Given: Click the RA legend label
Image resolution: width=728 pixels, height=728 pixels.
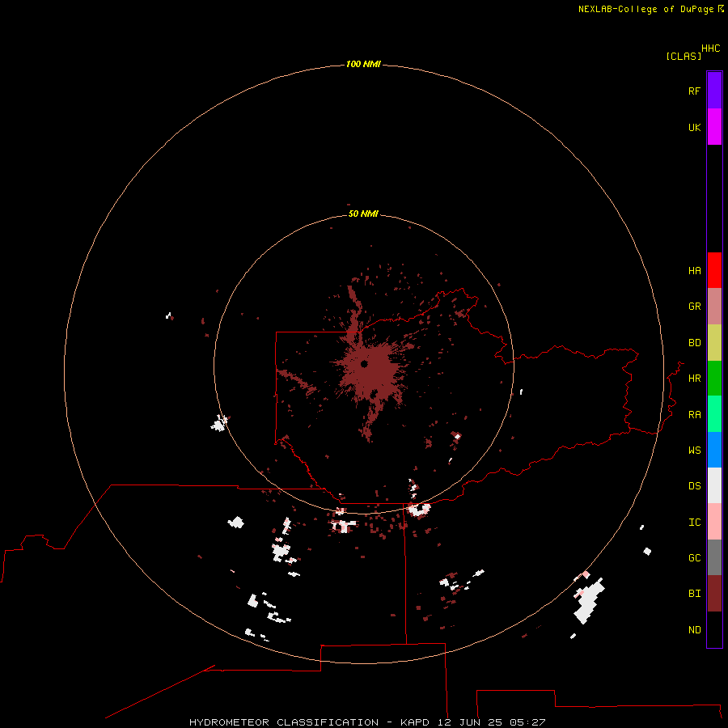Looking at the screenshot, I should tap(694, 415).
